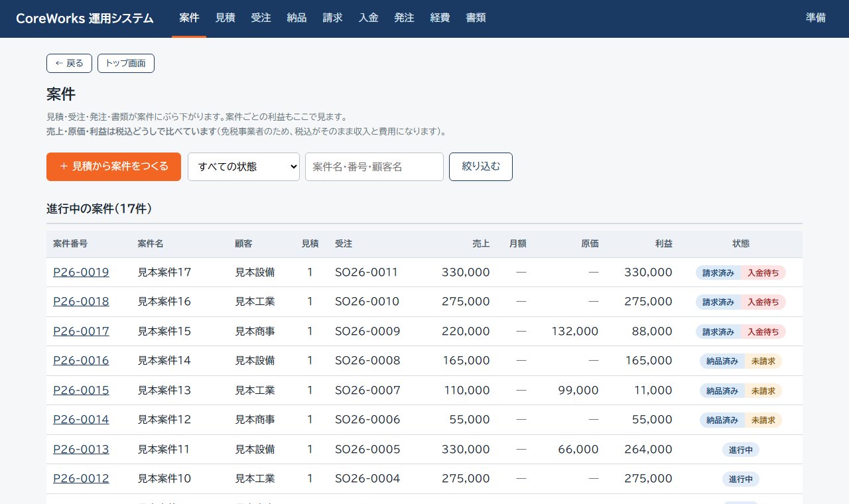Screen dimensions: 849x504
Task: Open project link P26-0012
Action: (81, 478)
